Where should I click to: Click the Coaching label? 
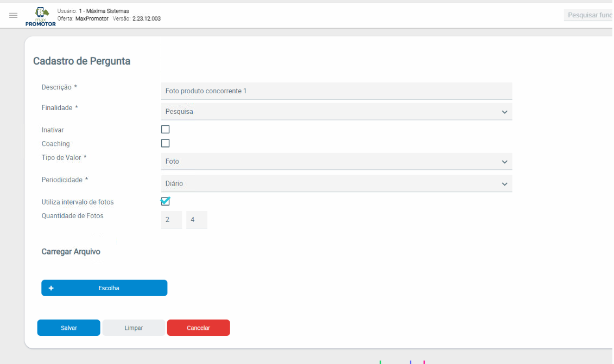55,144
